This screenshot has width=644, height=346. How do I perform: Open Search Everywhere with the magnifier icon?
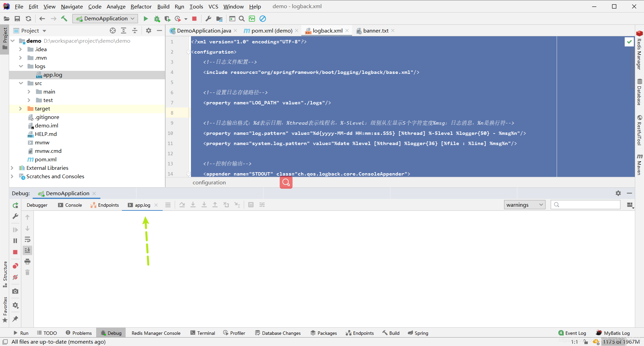[241, 19]
